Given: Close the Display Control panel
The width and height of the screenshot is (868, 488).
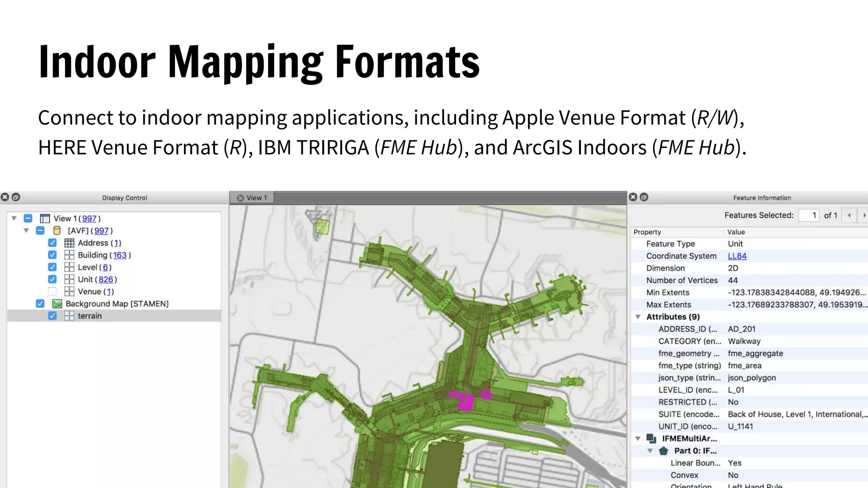Looking at the screenshot, I should (5, 197).
